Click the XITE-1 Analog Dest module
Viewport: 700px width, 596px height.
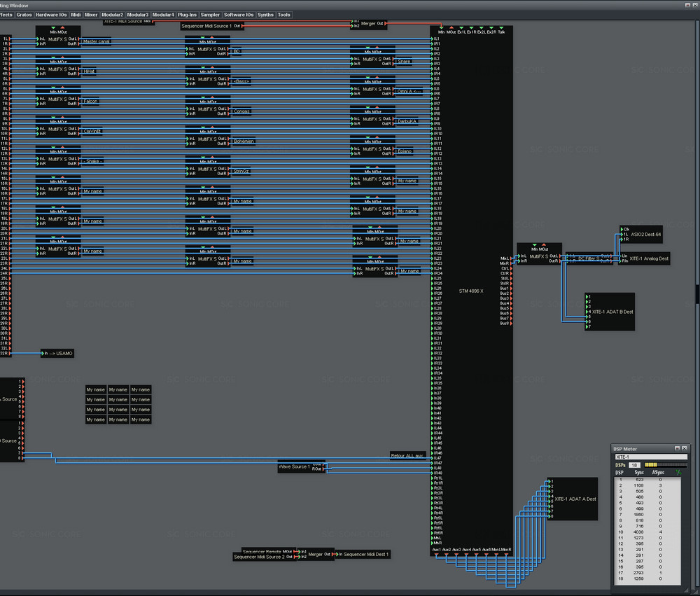point(648,258)
